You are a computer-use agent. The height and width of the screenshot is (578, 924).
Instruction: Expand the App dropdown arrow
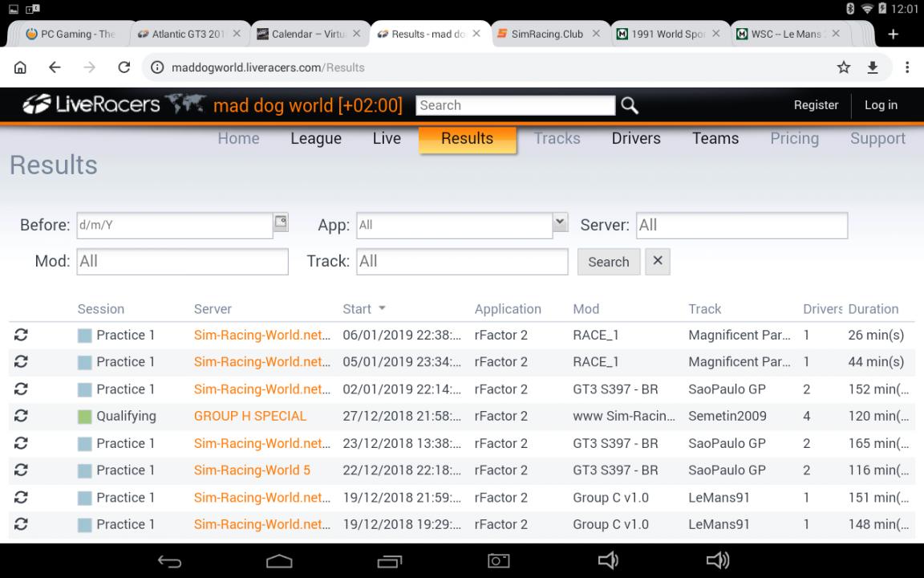pyautogui.click(x=561, y=222)
